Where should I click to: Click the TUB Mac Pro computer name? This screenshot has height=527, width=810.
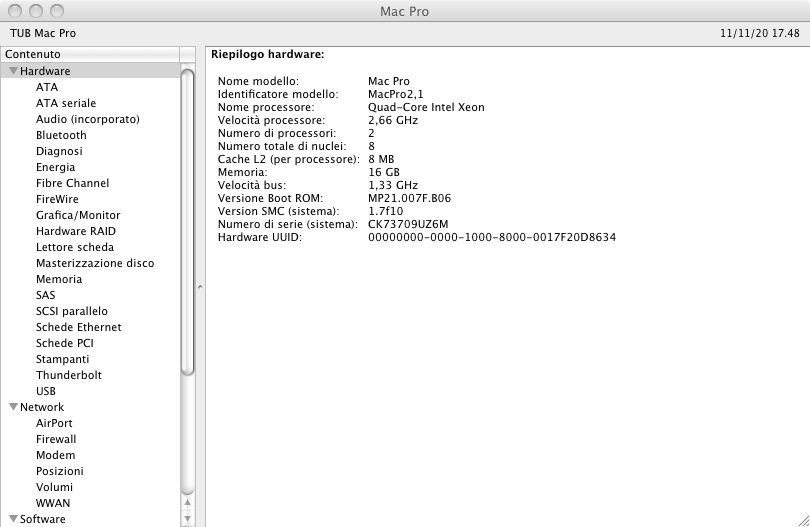tap(43, 33)
